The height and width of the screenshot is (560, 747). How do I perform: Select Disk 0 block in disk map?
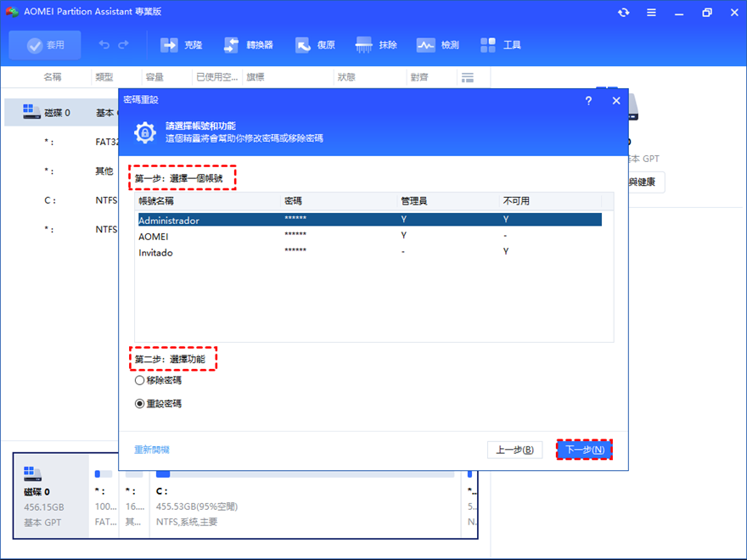point(52,496)
